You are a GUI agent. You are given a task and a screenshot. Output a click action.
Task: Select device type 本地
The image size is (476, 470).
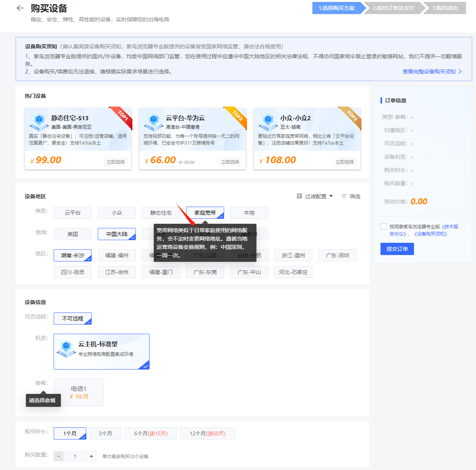coord(249,213)
